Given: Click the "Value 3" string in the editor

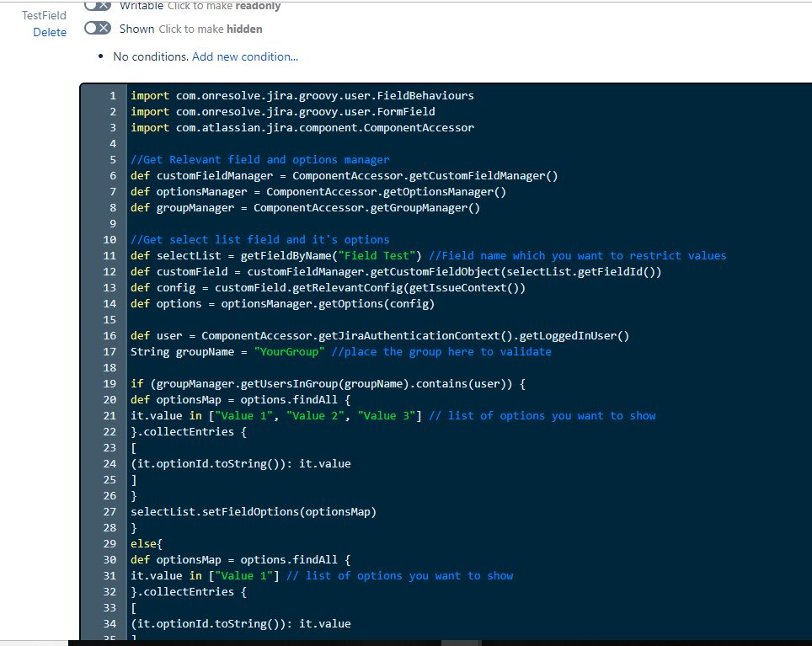Looking at the screenshot, I should pyautogui.click(x=387, y=416).
